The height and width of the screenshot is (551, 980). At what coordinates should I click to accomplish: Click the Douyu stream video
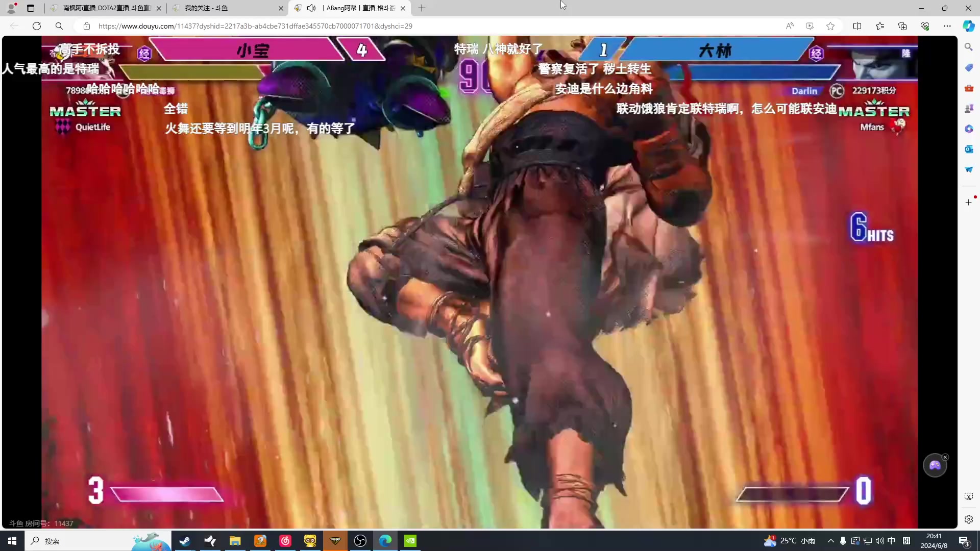(479, 282)
